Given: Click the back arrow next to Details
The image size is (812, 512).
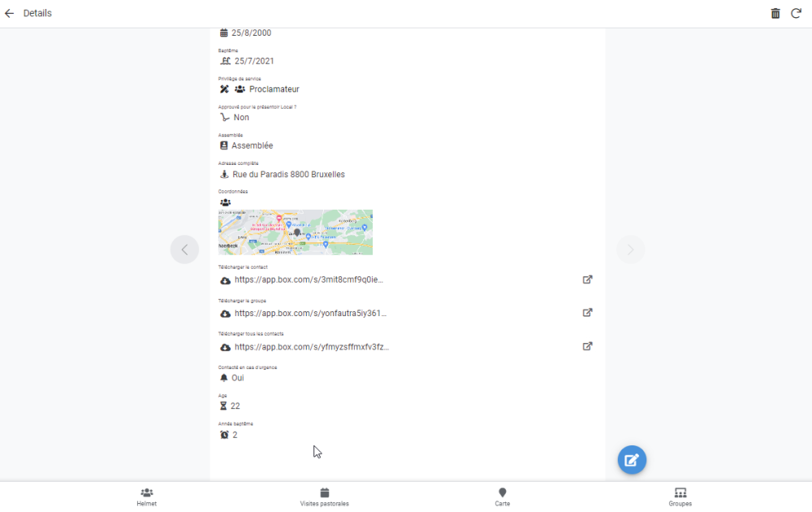Looking at the screenshot, I should [x=10, y=13].
